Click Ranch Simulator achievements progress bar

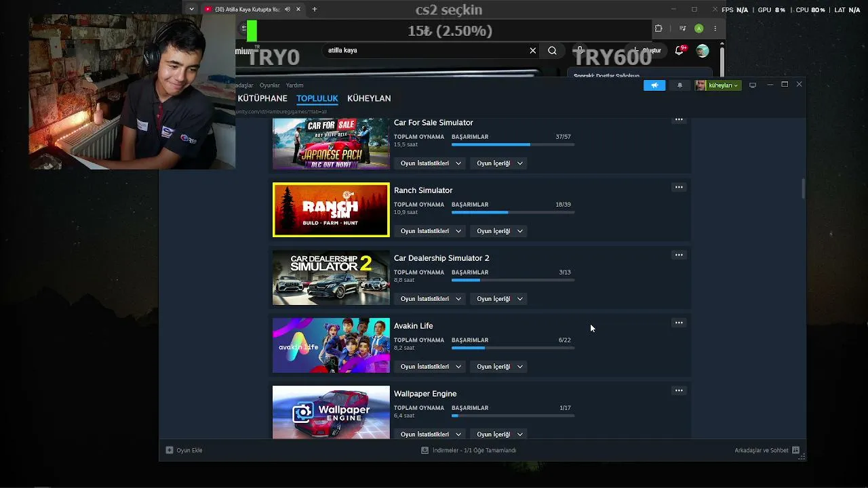[513, 212]
